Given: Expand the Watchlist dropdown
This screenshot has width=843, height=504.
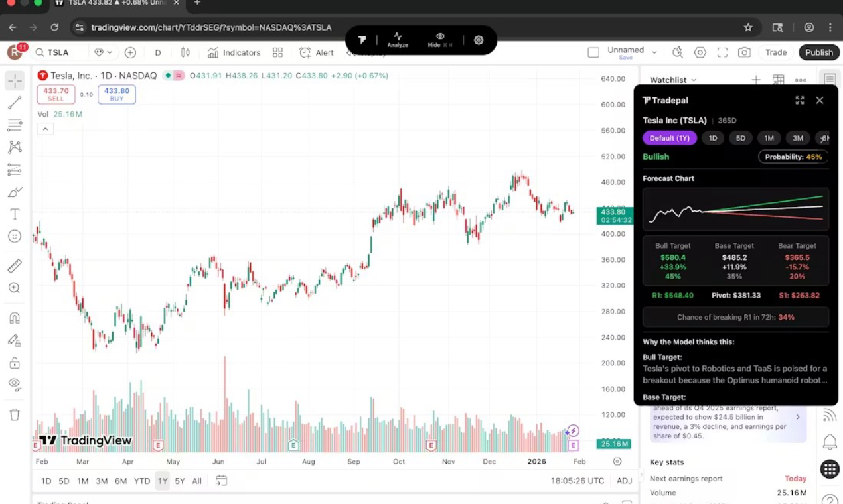Looking at the screenshot, I should pos(694,80).
